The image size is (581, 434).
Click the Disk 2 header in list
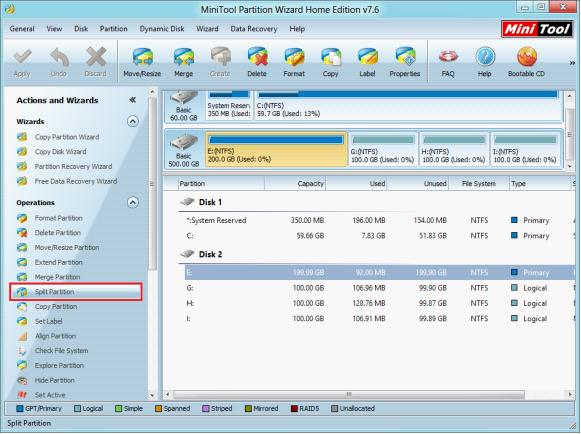210,255
